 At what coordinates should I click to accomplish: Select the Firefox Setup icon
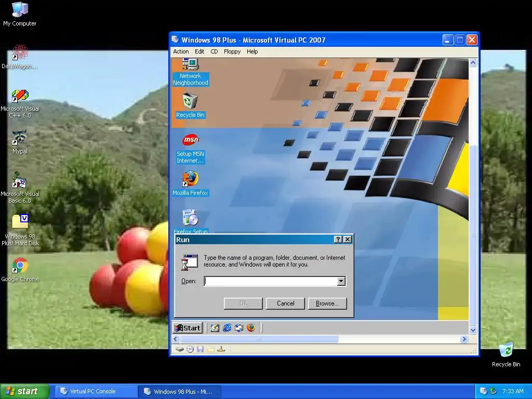coord(190,221)
